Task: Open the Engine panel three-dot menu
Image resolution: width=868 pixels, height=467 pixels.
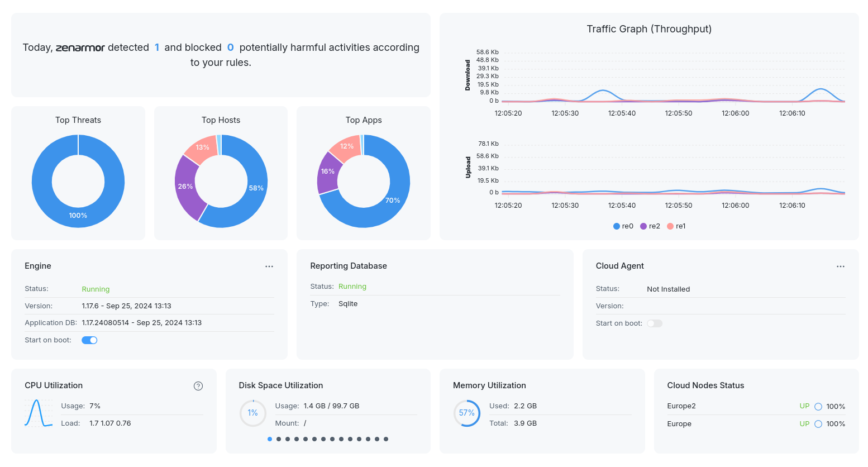Action: (x=269, y=266)
